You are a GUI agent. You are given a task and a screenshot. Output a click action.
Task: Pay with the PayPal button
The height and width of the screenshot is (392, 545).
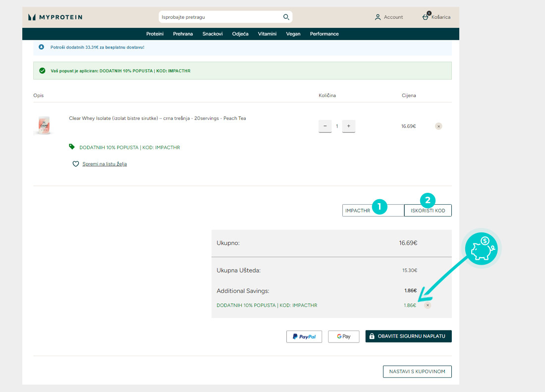click(x=304, y=336)
